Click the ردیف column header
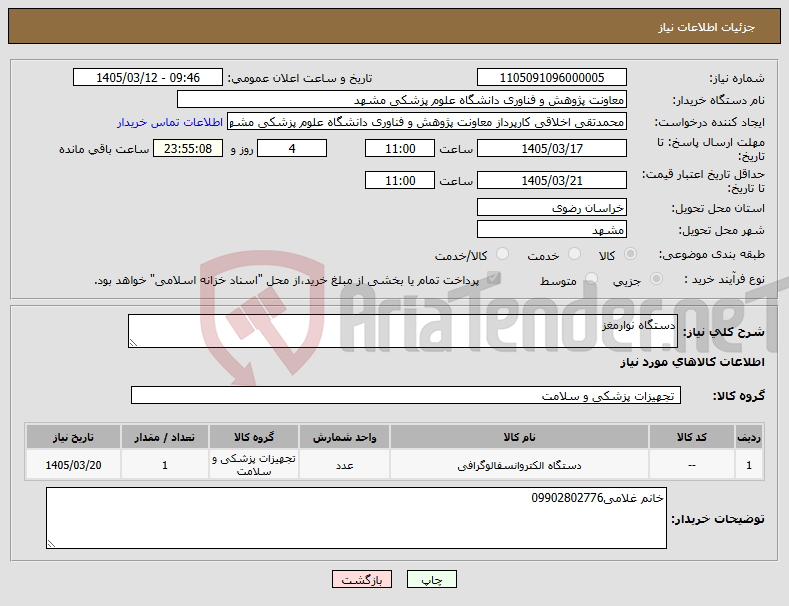This screenshot has width=789, height=606. click(x=749, y=437)
